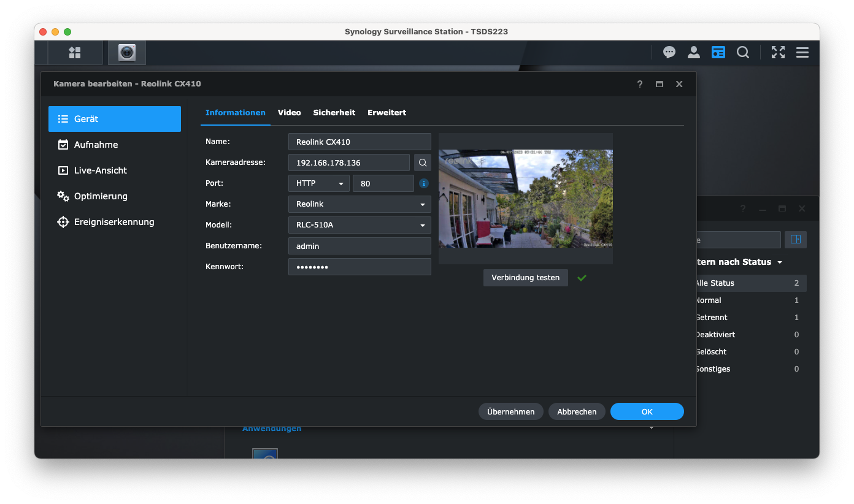Switch to the Sicherheit tab
The width and height of the screenshot is (854, 504).
[334, 113]
